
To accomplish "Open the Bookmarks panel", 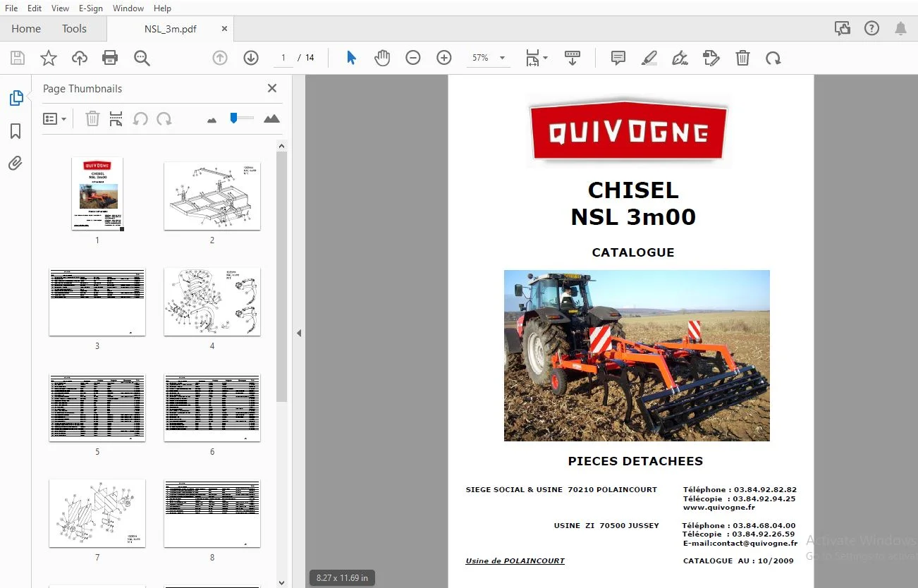I will point(16,131).
